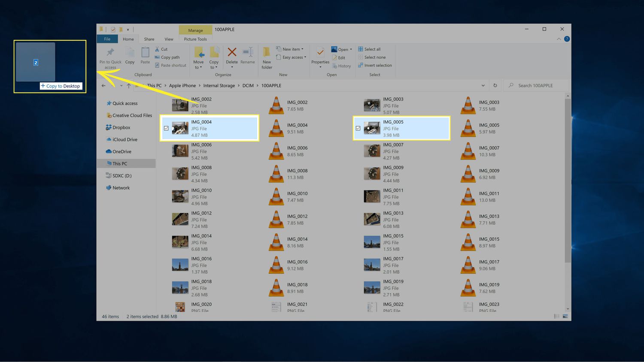Expand the Move to dropdown
This screenshot has width=644, height=362.
198,67
